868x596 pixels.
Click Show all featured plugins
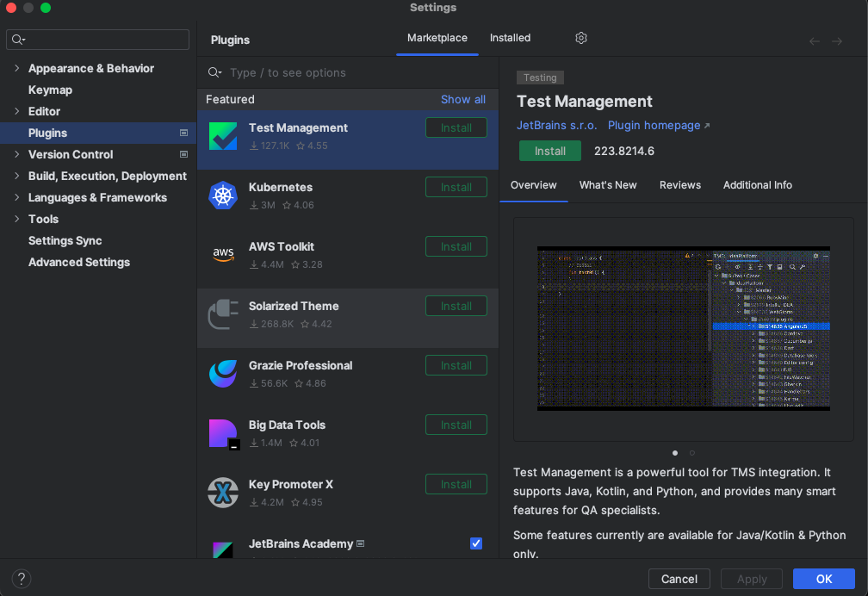[462, 100]
